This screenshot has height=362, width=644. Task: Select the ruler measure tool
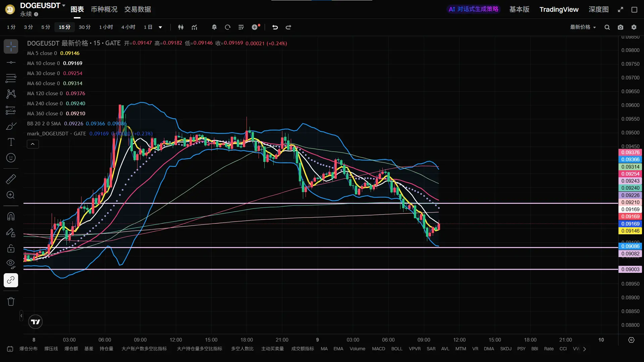click(x=11, y=179)
